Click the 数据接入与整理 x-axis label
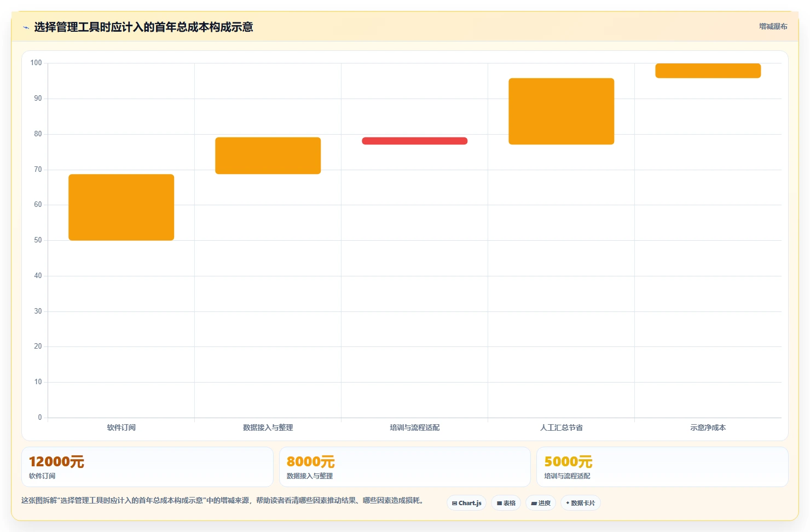This screenshot has width=810, height=532. point(268,427)
